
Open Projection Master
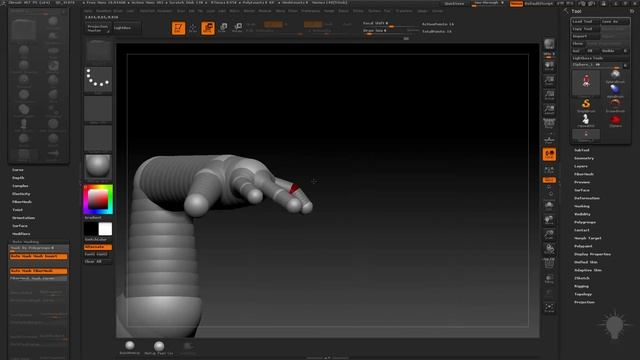pos(98,28)
